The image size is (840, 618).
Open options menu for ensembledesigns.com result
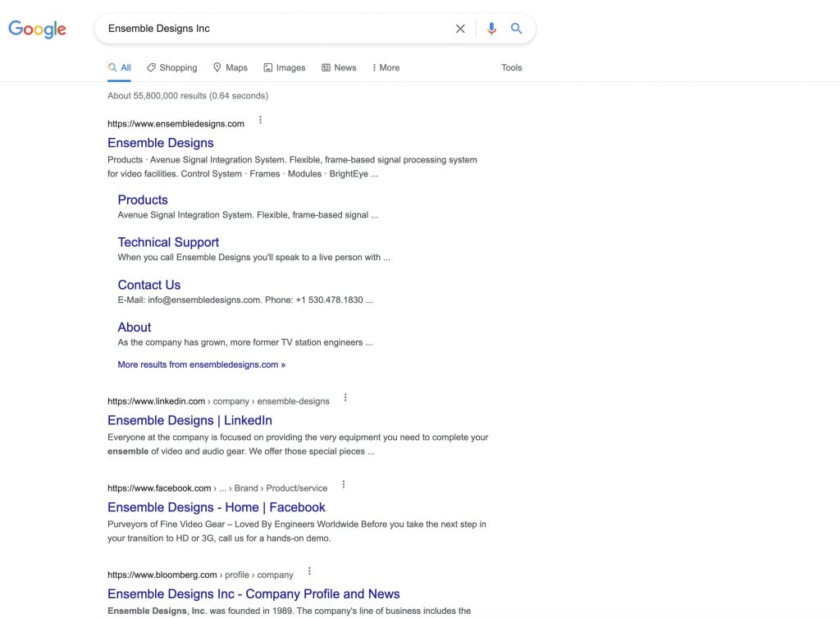(x=260, y=120)
